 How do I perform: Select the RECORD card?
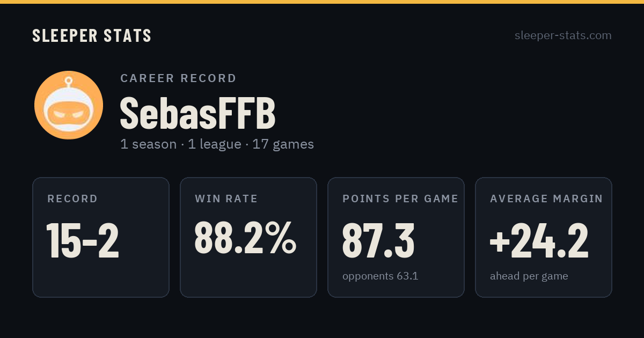[101, 237]
